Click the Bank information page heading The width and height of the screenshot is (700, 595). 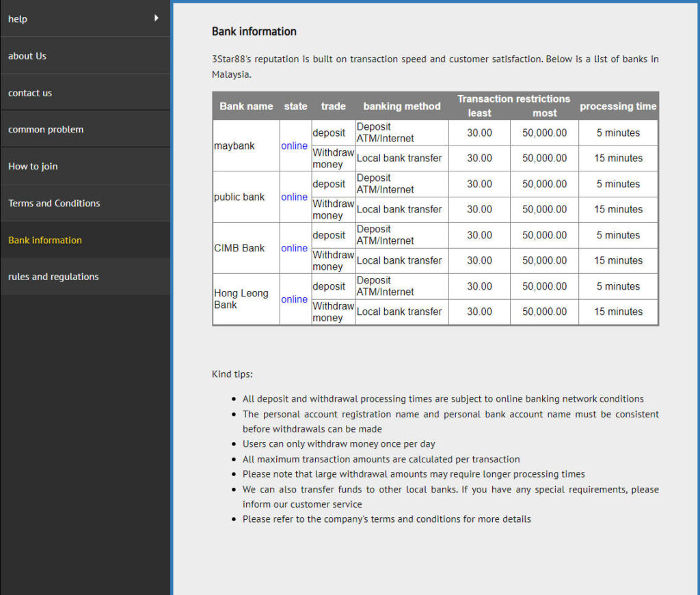coord(254,31)
